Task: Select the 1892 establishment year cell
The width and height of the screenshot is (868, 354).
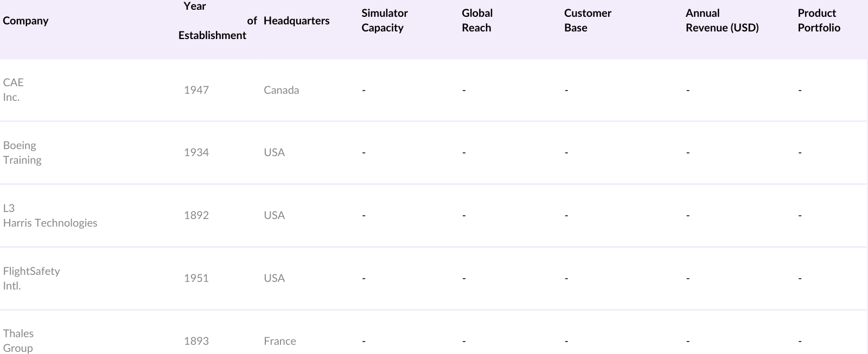Action: tap(196, 215)
